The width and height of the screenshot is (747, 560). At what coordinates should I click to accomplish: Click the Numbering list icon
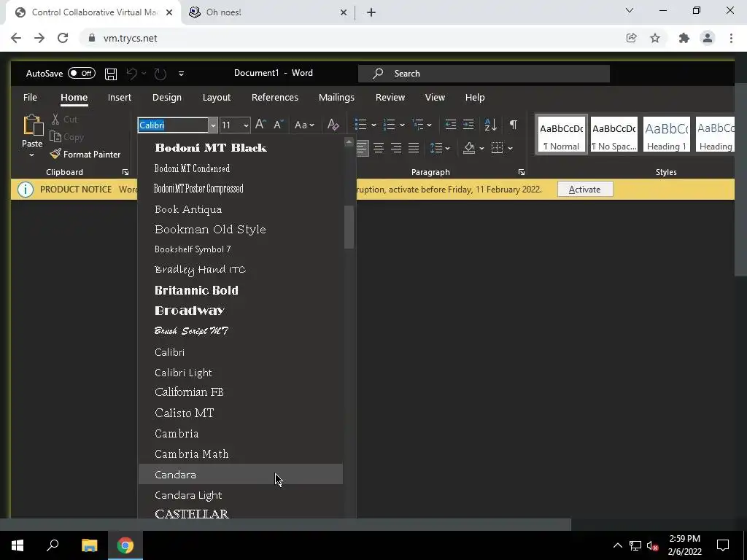coord(390,125)
